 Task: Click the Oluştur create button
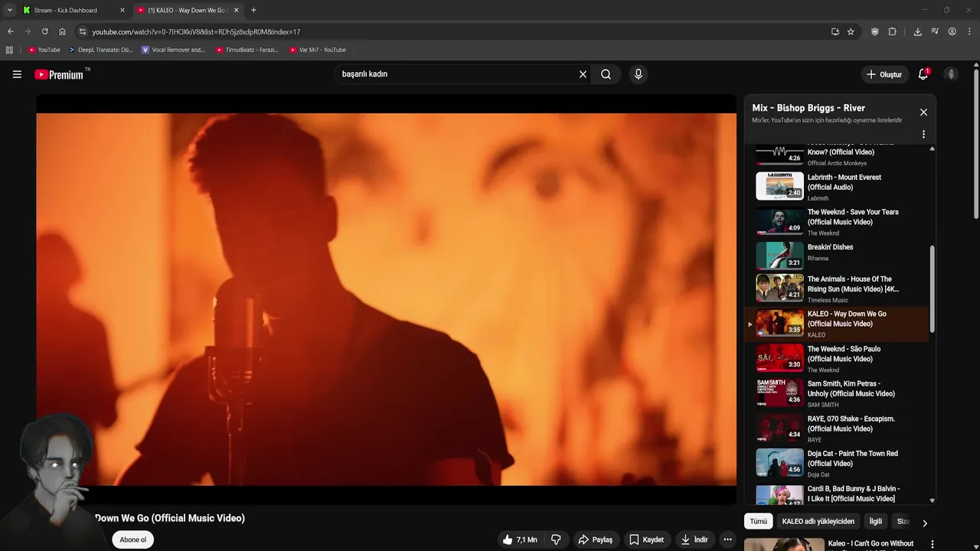[x=884, y=74]
